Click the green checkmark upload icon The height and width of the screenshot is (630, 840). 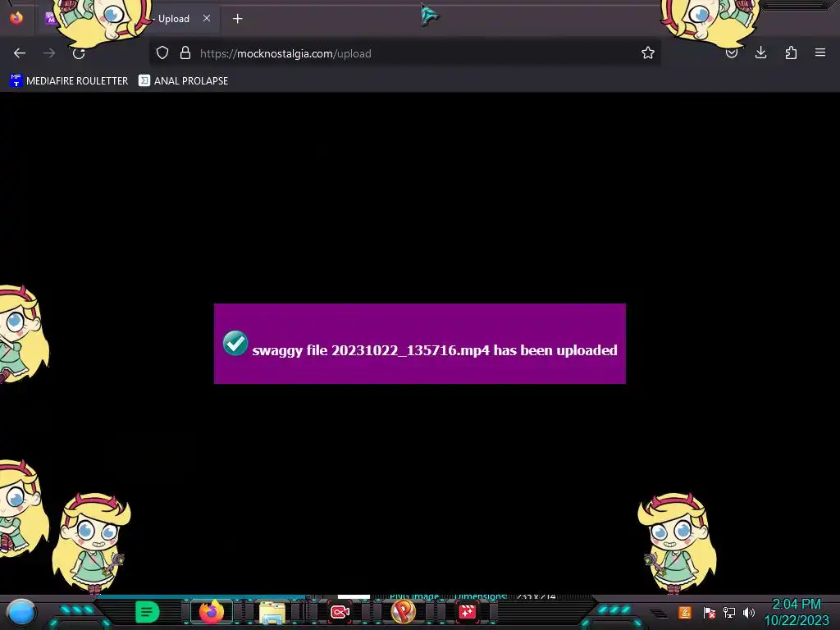[235, 344]
